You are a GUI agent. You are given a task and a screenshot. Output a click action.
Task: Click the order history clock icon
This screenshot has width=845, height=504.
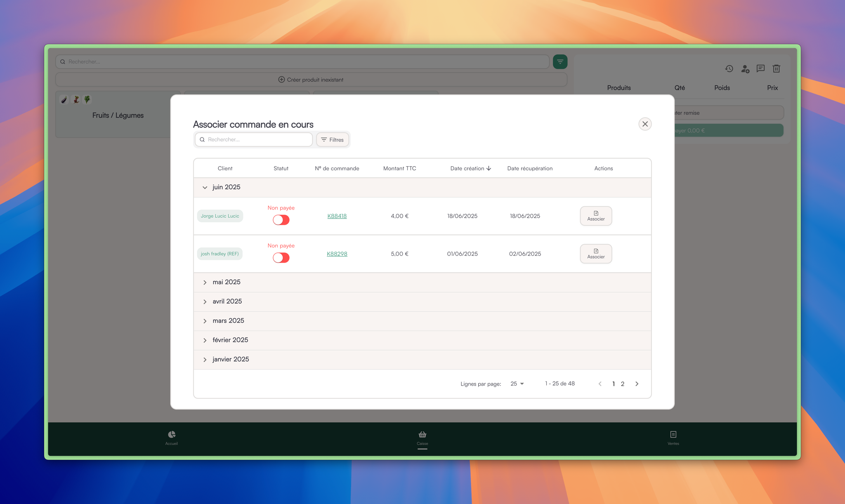pos(729,69)
